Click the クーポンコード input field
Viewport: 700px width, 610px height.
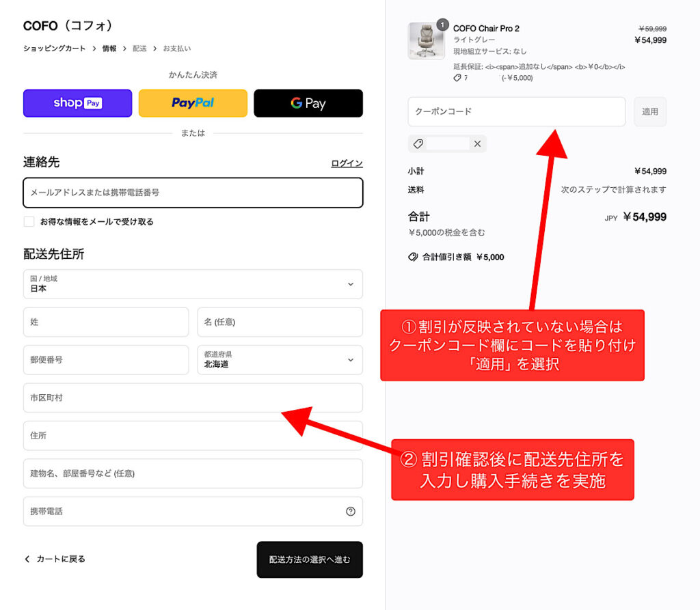[x=517, y=111]
